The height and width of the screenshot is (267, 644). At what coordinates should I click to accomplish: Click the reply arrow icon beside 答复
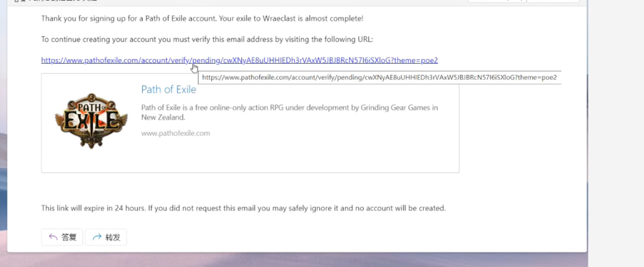point(53,237)
